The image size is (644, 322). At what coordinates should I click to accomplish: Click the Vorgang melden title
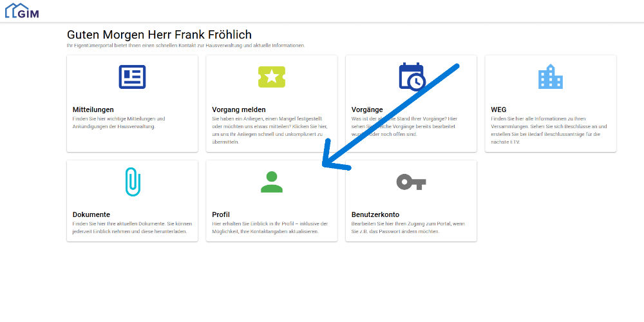coord(239,109)
